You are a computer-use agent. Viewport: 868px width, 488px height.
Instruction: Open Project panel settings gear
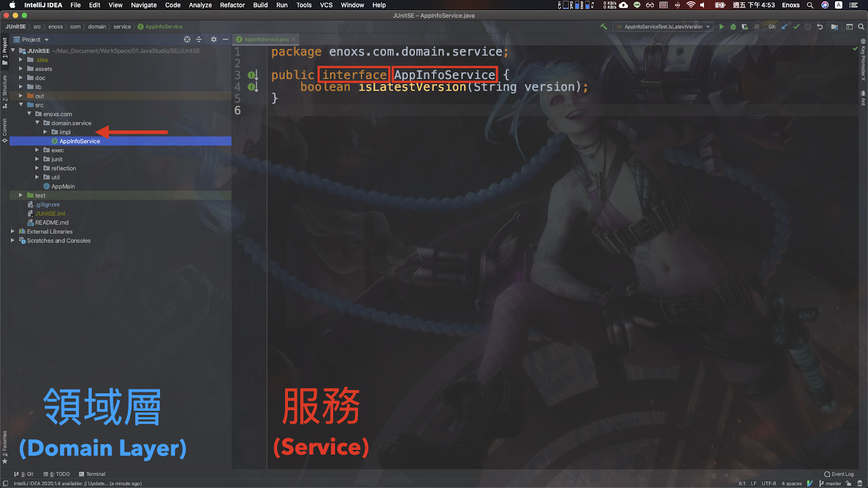click(x=214, y=40)
